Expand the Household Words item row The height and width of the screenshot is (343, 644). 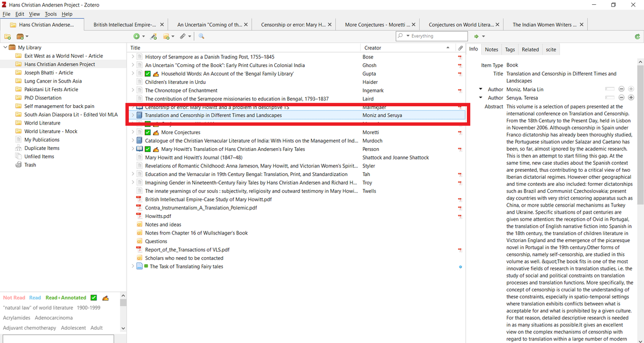point(133,74)
